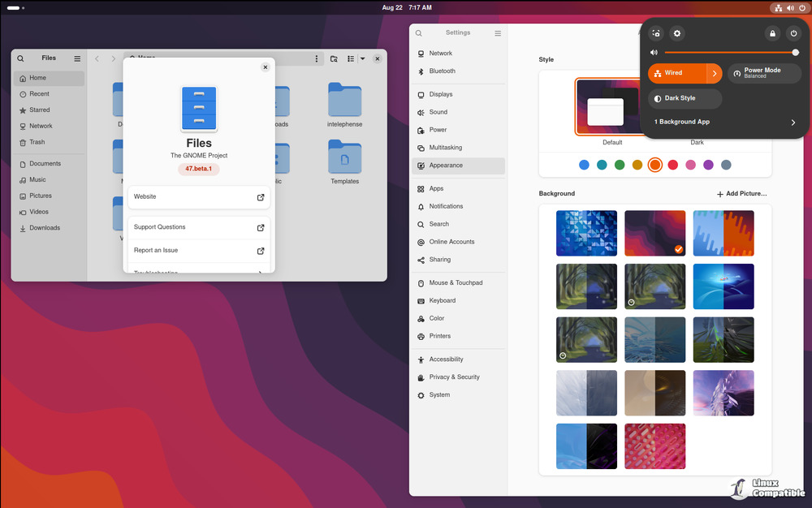Open Privacy & Security settings panel
The image size is (812, 508).
click(x=454, y=377)
